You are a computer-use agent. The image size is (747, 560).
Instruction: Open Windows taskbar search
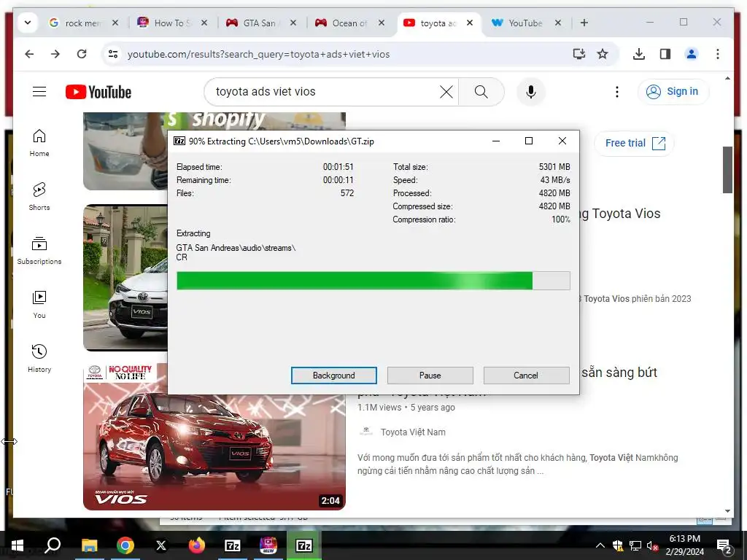pyautogui.click(x=53, y=545)
